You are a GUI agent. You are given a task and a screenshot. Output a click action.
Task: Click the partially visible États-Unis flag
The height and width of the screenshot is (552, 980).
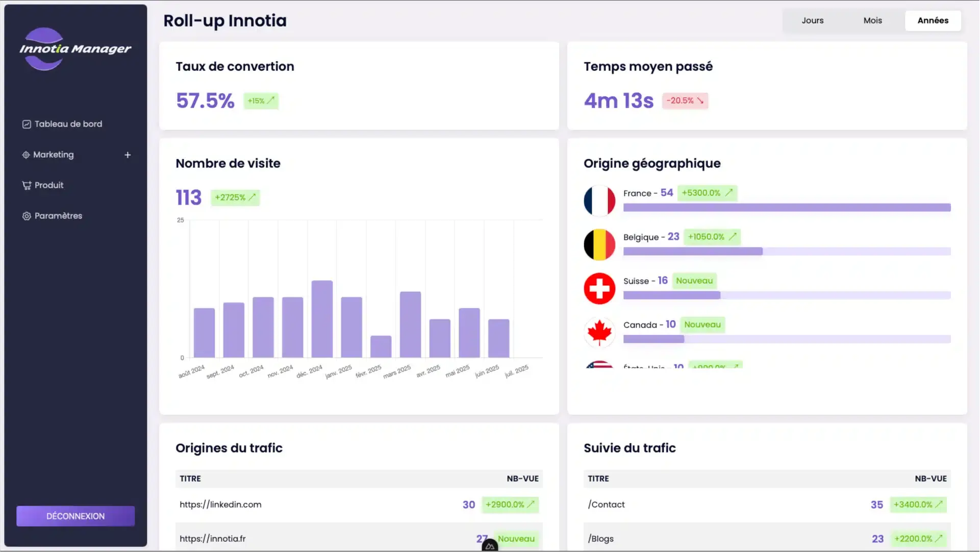[599, 365]
